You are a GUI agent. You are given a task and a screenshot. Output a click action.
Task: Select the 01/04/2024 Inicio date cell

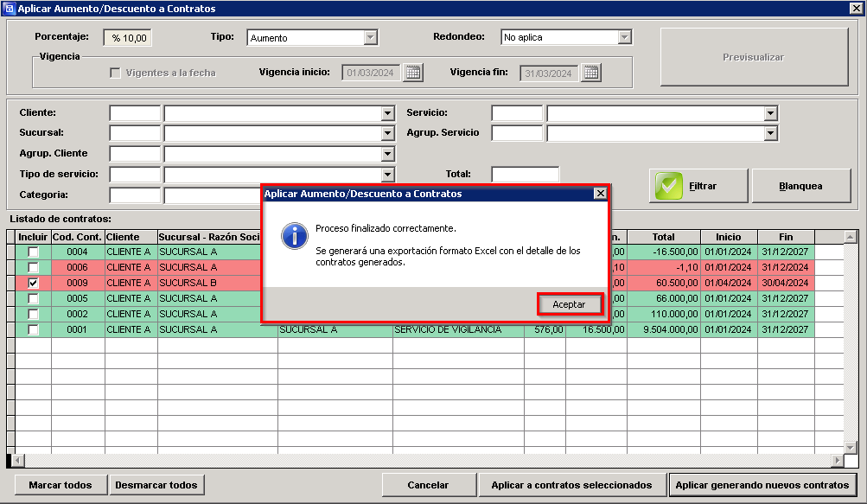click(729, 283)
